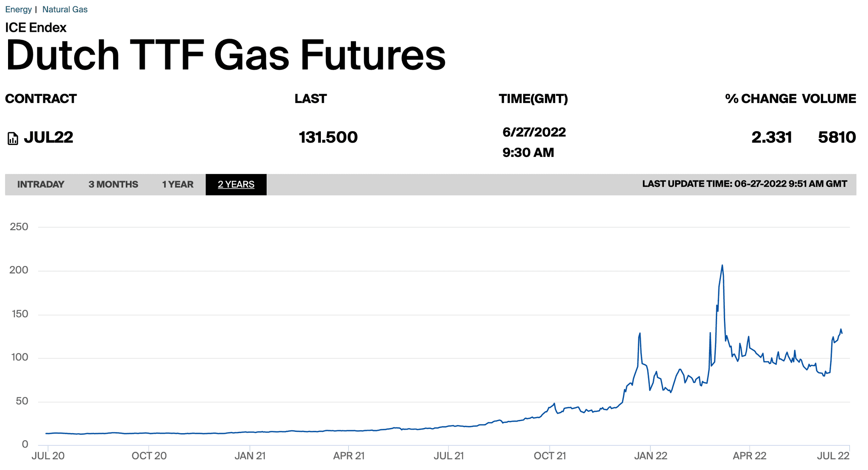The image size is (868, 470).
Task: Click the report icon beside JUL22
Action: point(13,138)
